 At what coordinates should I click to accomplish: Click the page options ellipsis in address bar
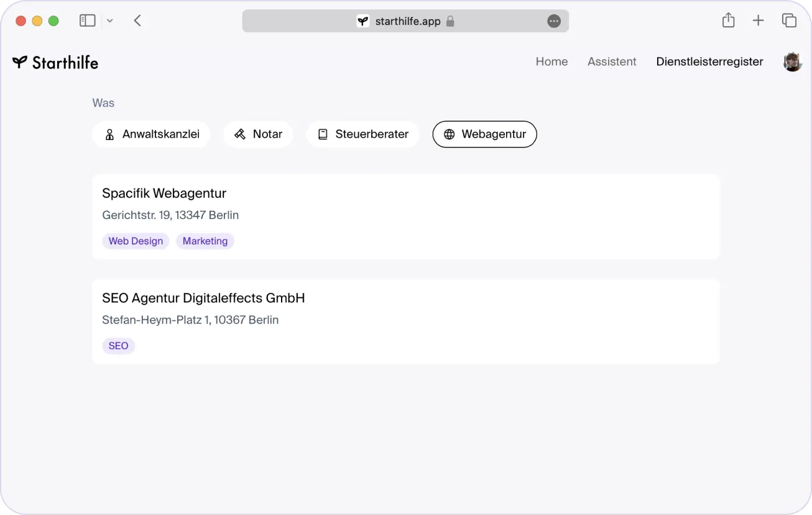click(x=553, y=21)
